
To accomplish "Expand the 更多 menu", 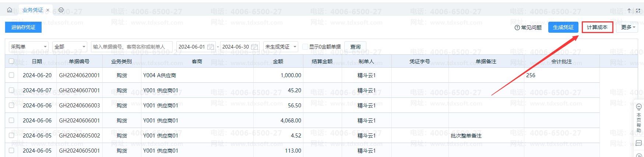I will click(628, 27).
